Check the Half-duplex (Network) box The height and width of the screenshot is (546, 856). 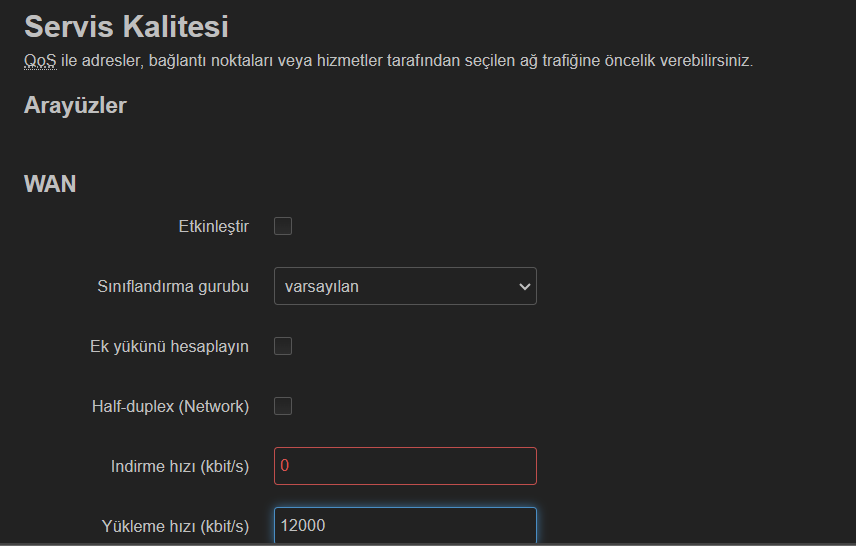[283, 406]
